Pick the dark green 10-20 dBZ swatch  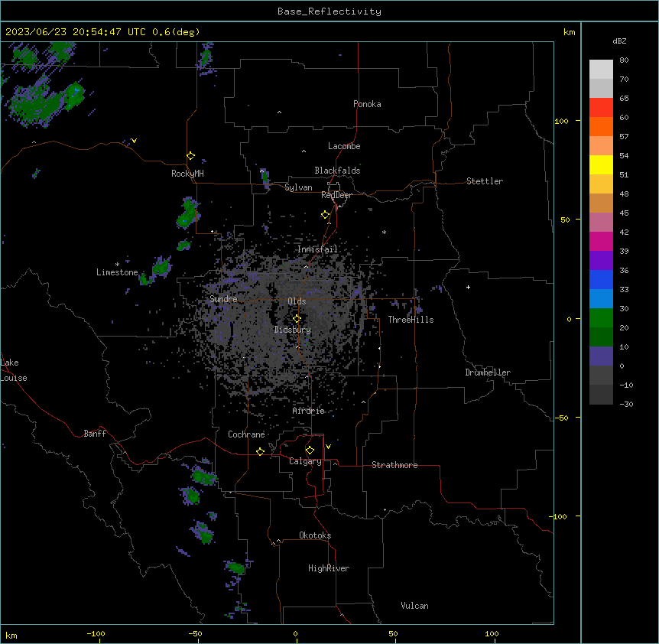601,337
